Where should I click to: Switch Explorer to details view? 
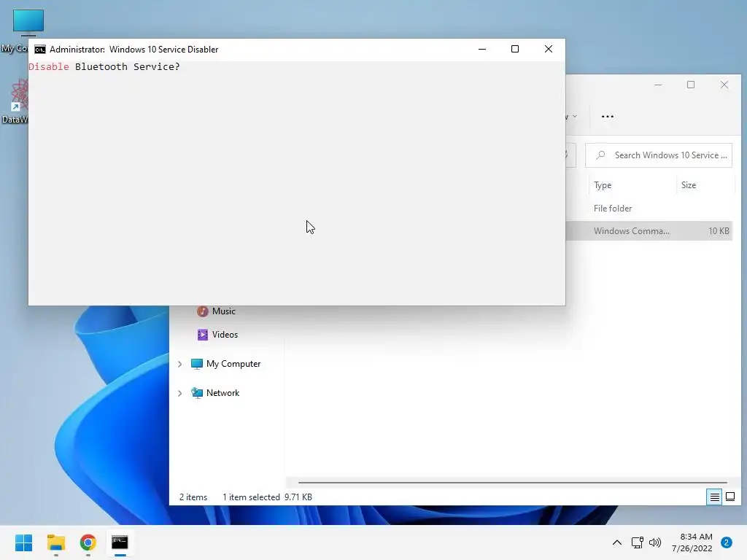tap(714, 497)
